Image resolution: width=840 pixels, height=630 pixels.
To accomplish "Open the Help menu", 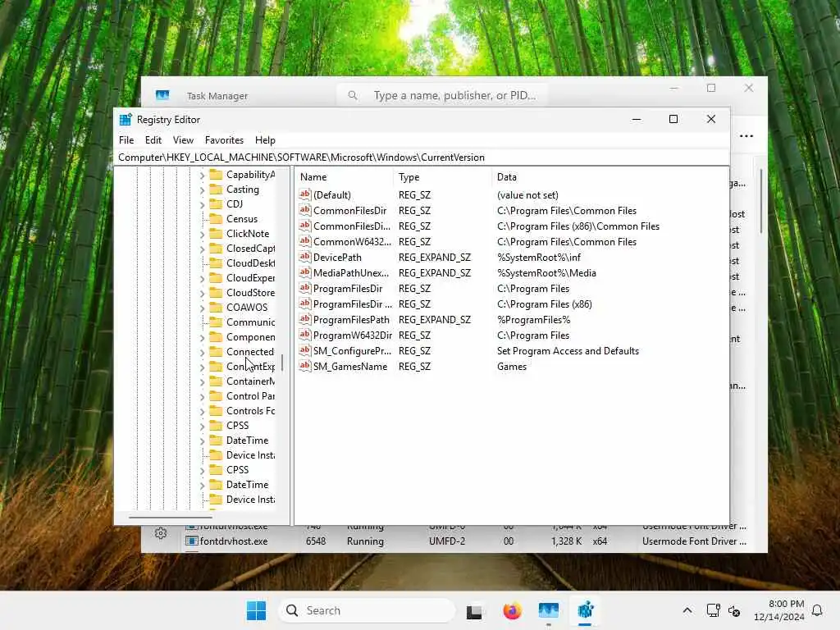I will point(265,139).
